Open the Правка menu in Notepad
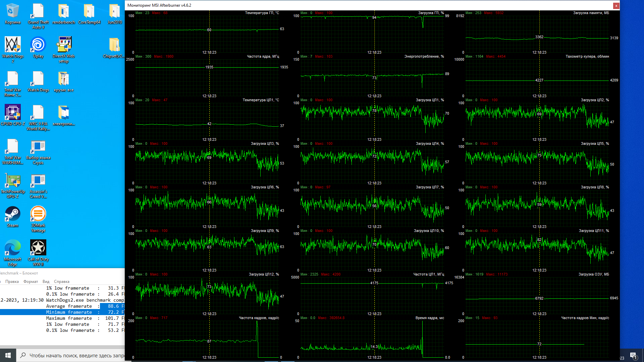Image resolution: width=644 pixels, height=362 pixels. click(12, 282)
